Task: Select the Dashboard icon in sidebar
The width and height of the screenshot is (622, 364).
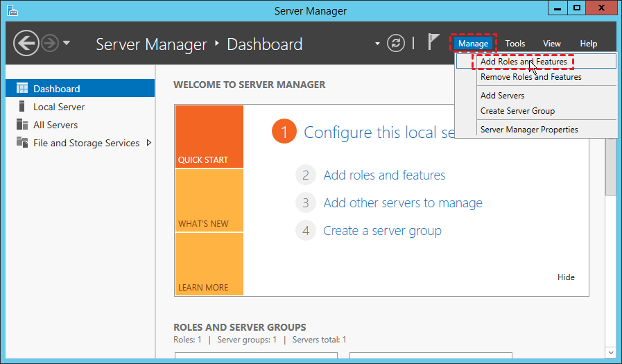Action: [x=22, y=89]
